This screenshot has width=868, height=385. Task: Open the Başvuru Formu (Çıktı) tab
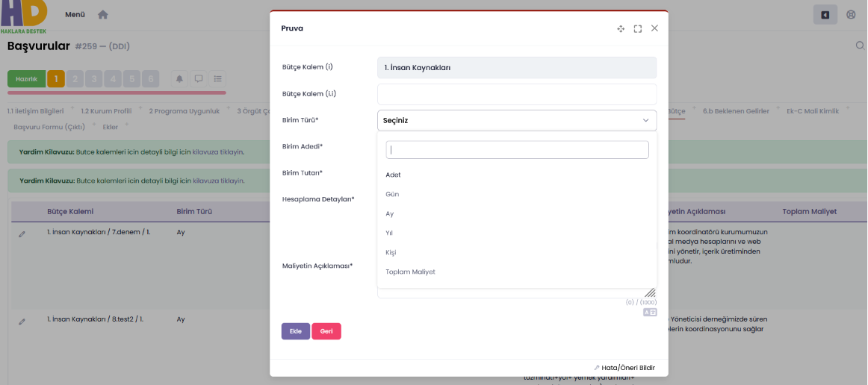pos(49,128)
